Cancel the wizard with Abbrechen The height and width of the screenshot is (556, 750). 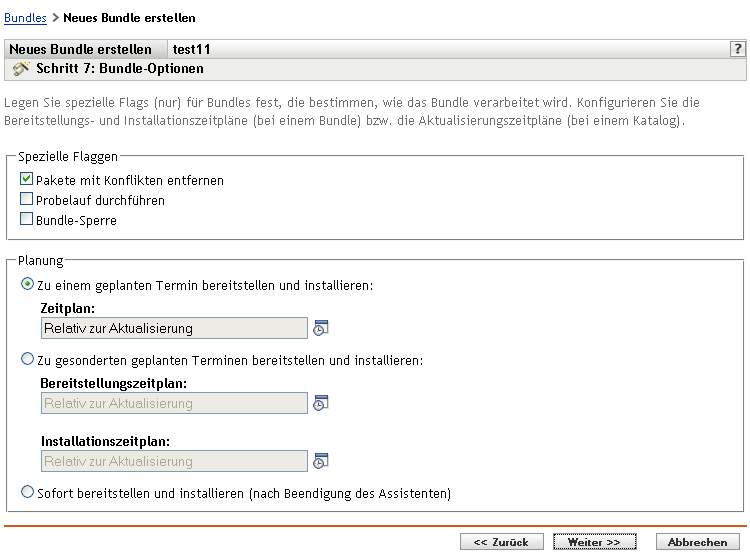(697, 541)
